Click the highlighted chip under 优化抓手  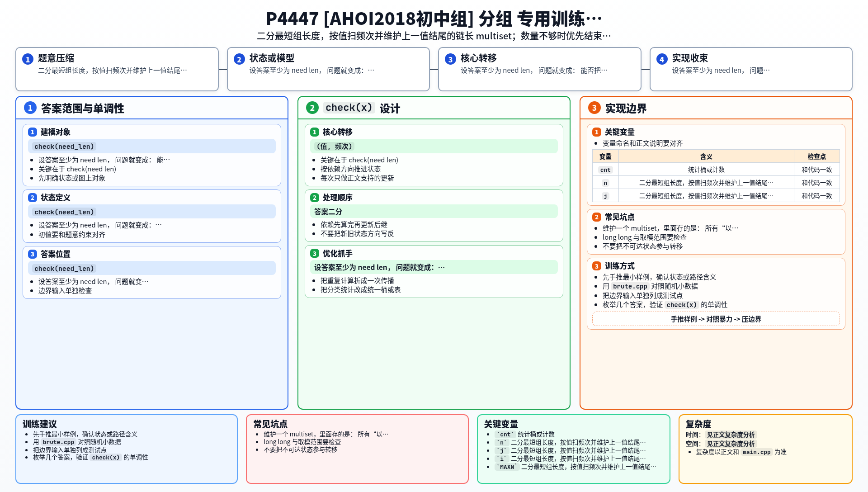coord(434,267)
